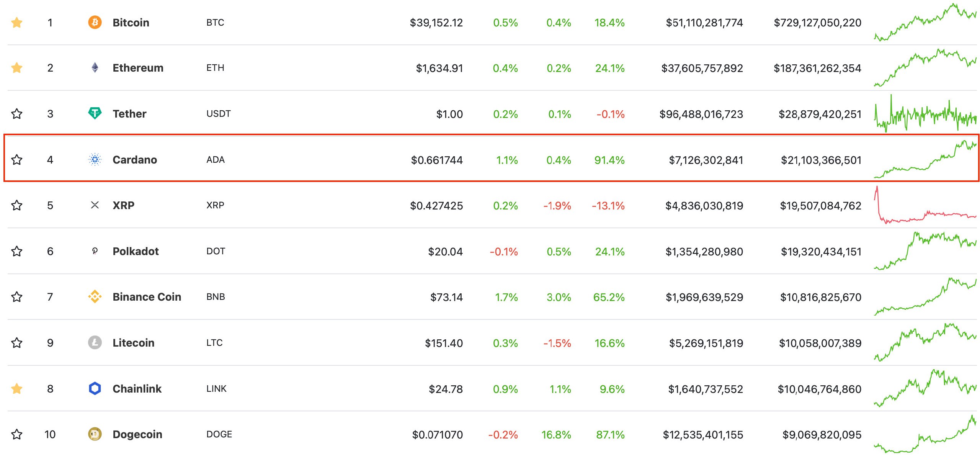Click the Dogecoin logo icon

[x=95, y=434]
